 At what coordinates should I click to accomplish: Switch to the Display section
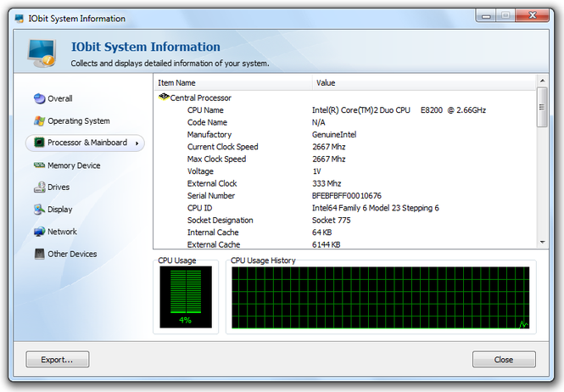click(x=53, y=210)
